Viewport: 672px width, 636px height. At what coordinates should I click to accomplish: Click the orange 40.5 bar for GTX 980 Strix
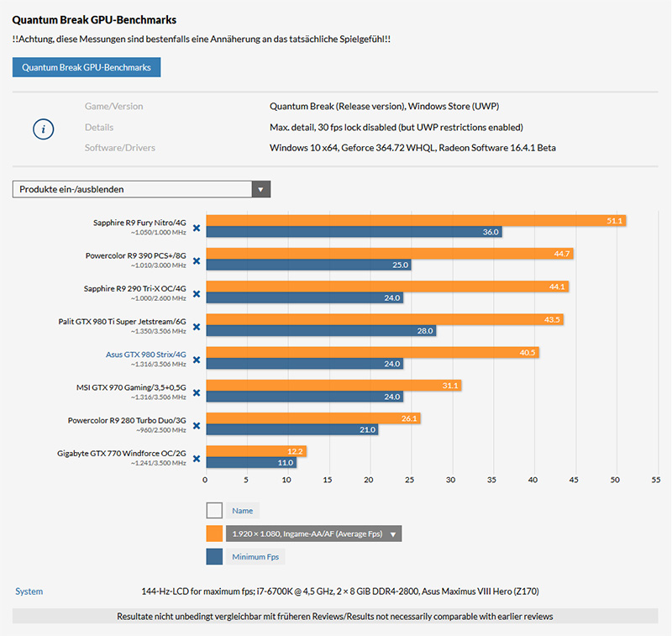(372, 352)
